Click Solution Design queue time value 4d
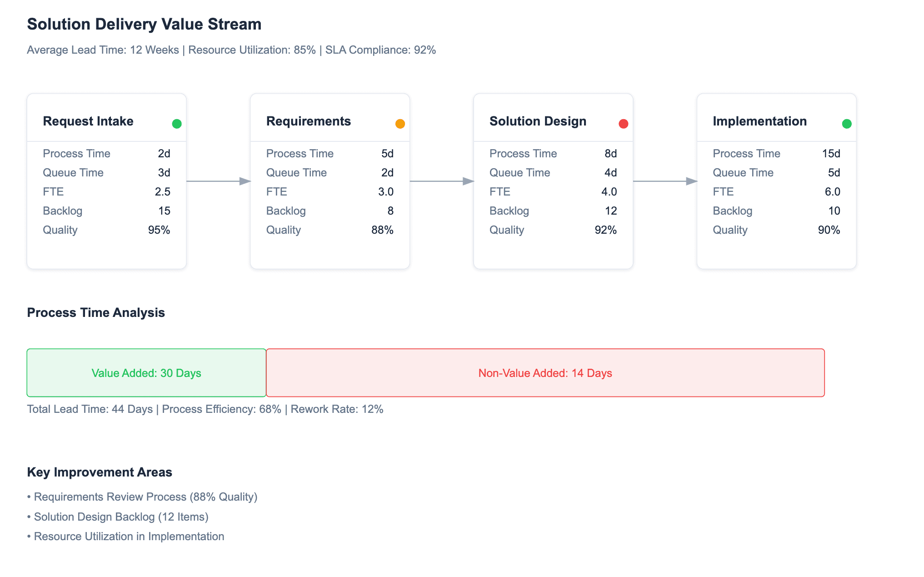Screen dimensions: 924x577 click(610, 173)
